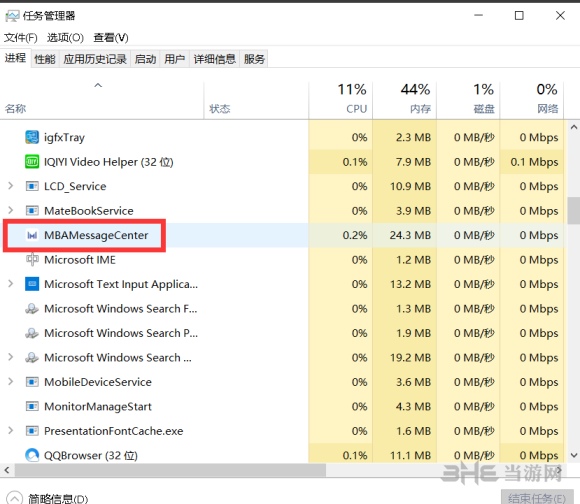Image resolution: width=580 pixels, height=504 pixels.
Task: Click the Task Manager title bar icon
Action: (12, 16)
